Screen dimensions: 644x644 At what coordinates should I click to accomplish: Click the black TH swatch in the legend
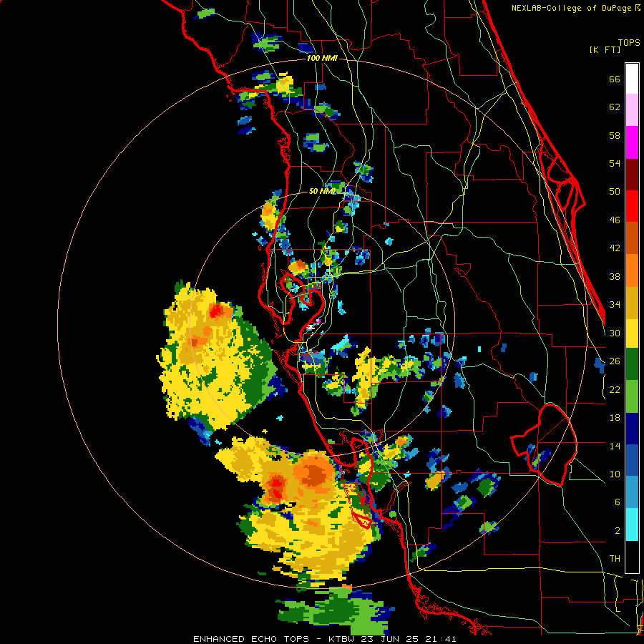[x=632, y=556]
